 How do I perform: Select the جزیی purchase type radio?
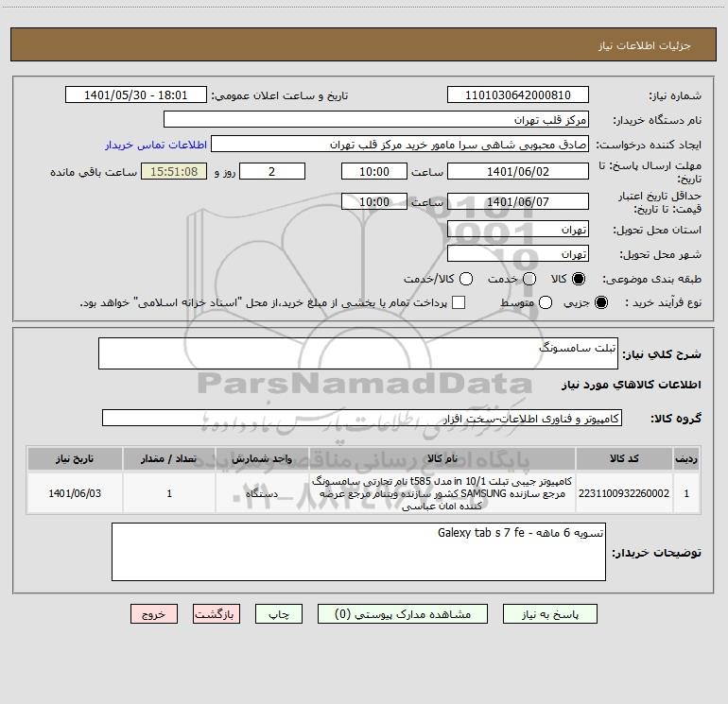pyautogui.click(x=600, y=302)
